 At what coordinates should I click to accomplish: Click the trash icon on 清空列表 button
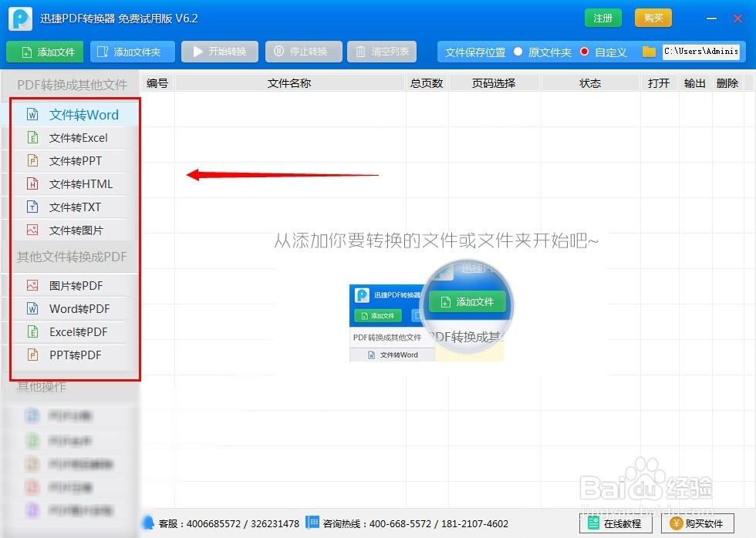pos(361,52)
